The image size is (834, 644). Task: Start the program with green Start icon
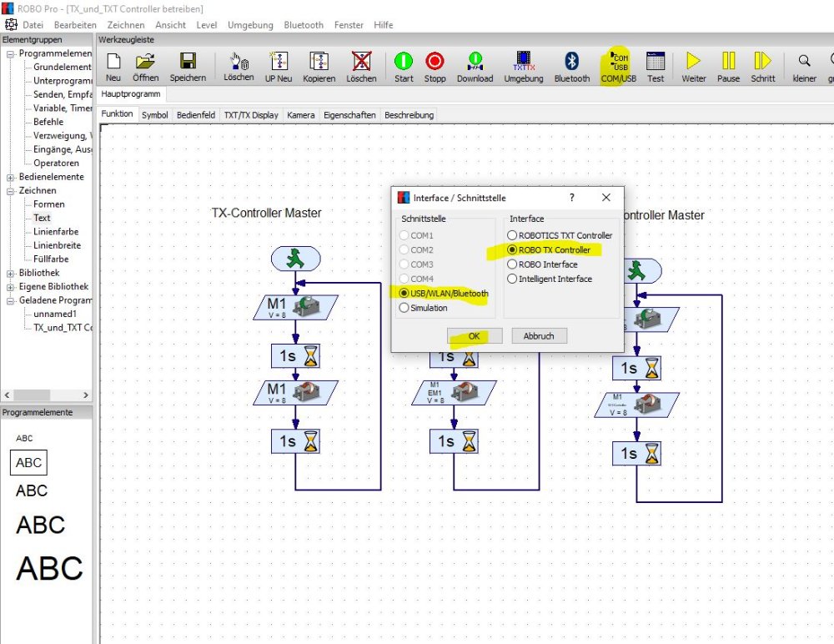point(403,67)
